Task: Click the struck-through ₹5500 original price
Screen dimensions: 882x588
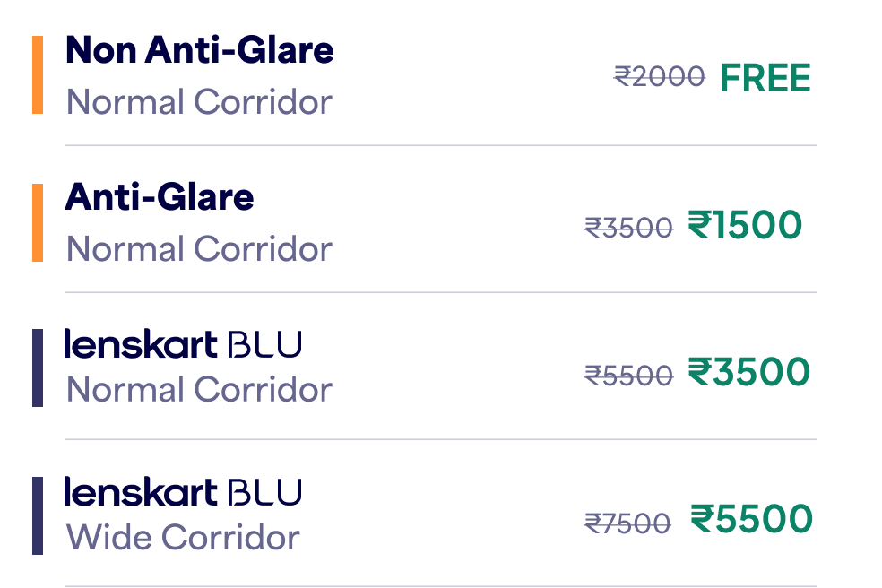Action: coord(628,375)
